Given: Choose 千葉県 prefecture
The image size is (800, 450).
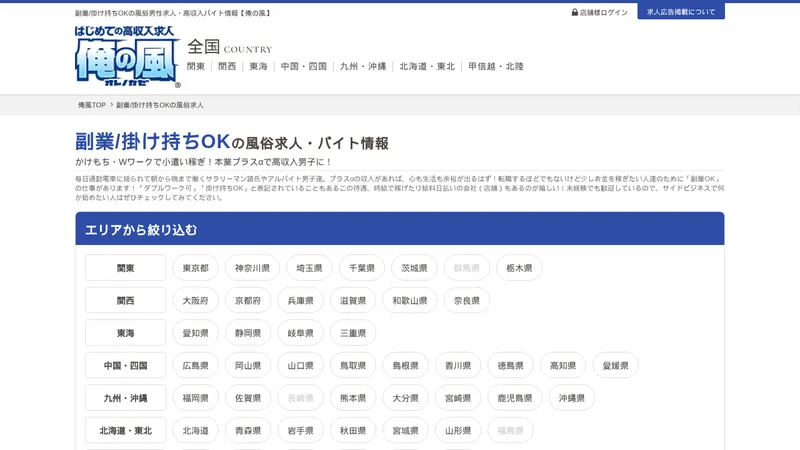Looking at the screenshot, I should (362, 268).
